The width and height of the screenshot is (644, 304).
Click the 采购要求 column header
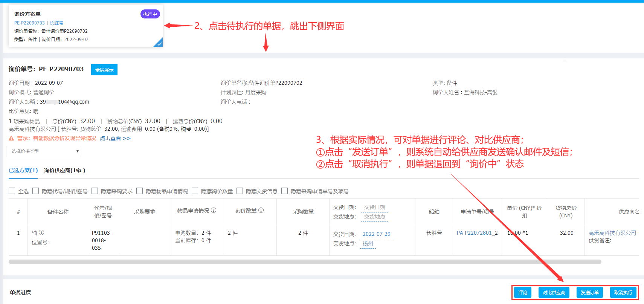[145, 212]
